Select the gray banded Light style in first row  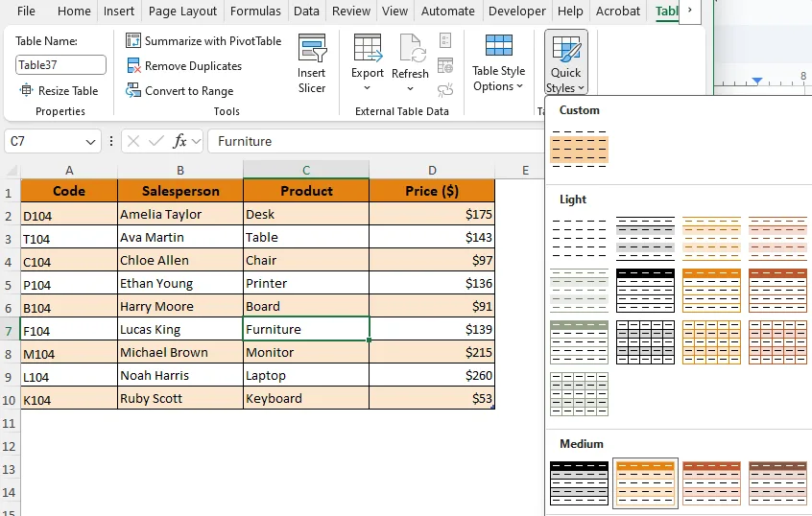645,239
